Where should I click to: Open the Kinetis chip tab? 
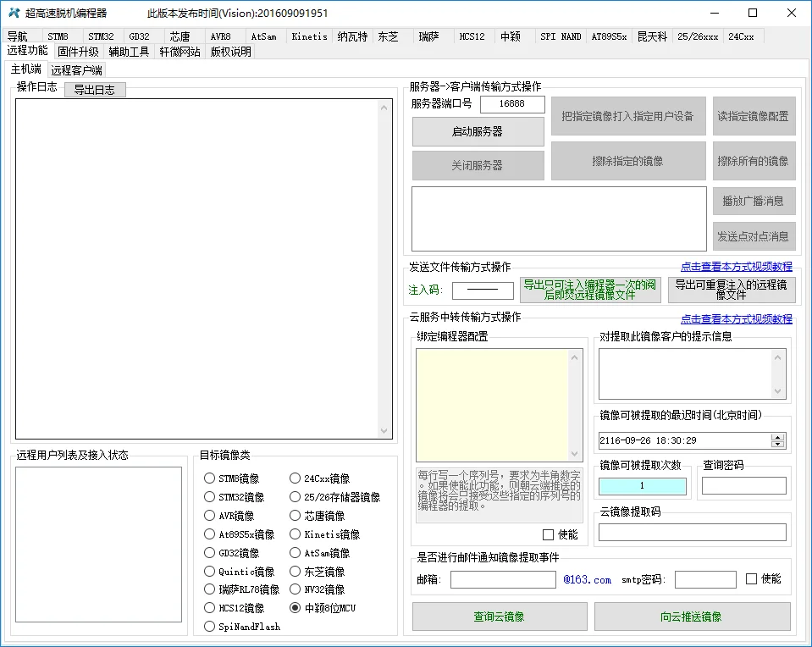coord(309,36)
